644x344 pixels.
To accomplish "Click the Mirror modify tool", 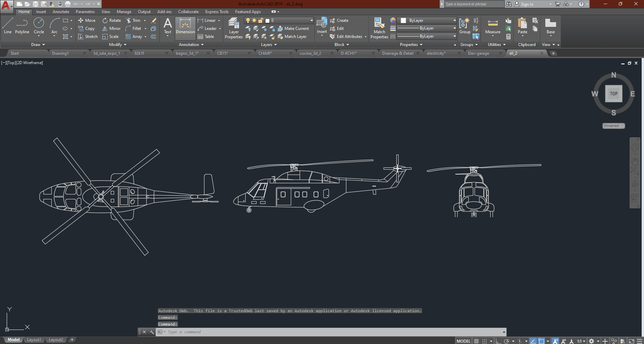I will (111, 29).
